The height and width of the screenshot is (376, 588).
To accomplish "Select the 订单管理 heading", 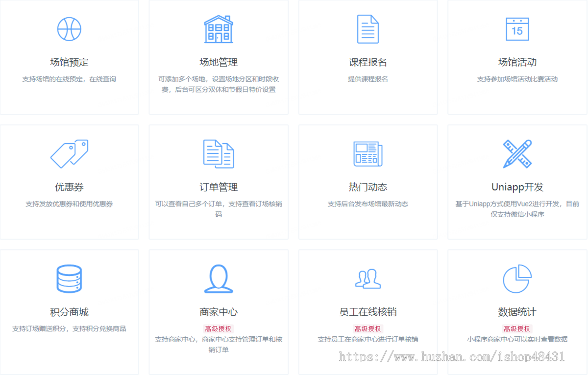I will tap(219, 187).
